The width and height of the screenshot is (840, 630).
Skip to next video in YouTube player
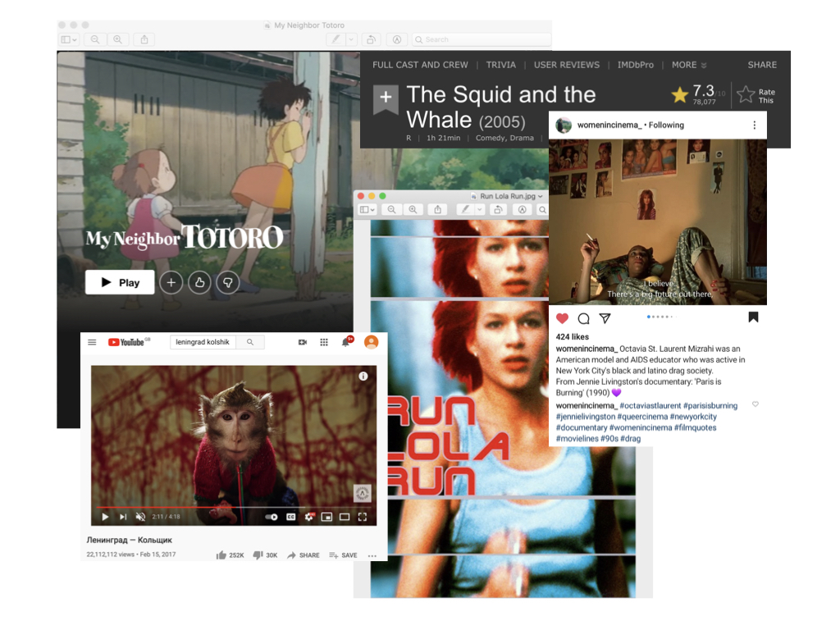click(x=123, y=517)
